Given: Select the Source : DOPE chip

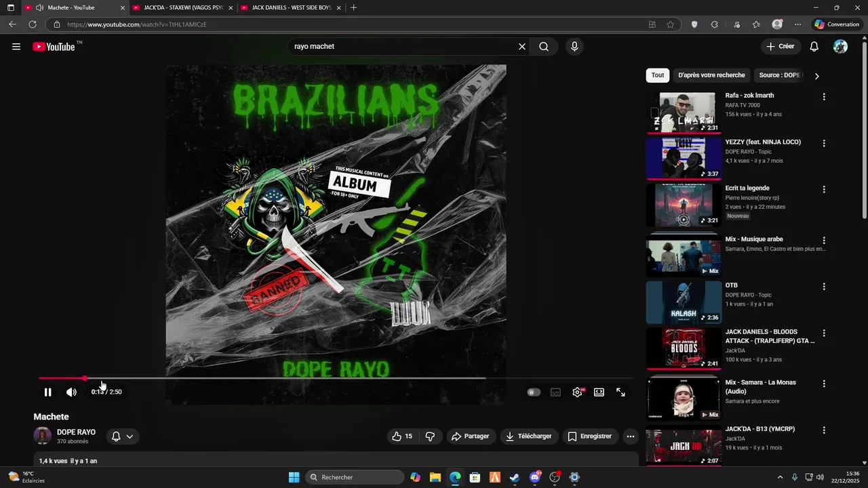Looking at the screenshot, I should [x=780, y=75].
